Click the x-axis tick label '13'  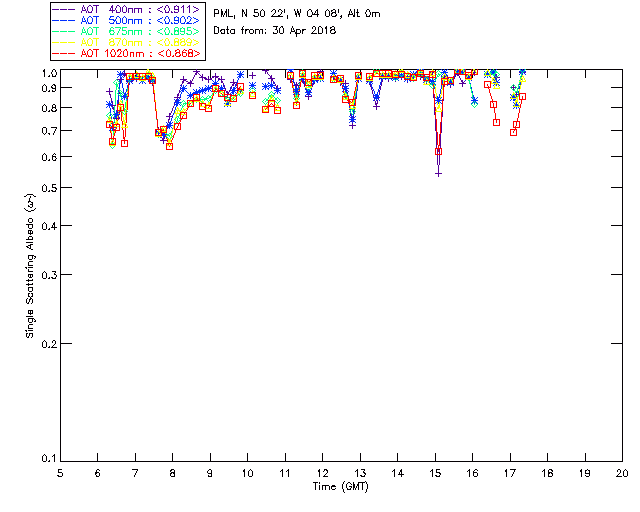(360, 473)
